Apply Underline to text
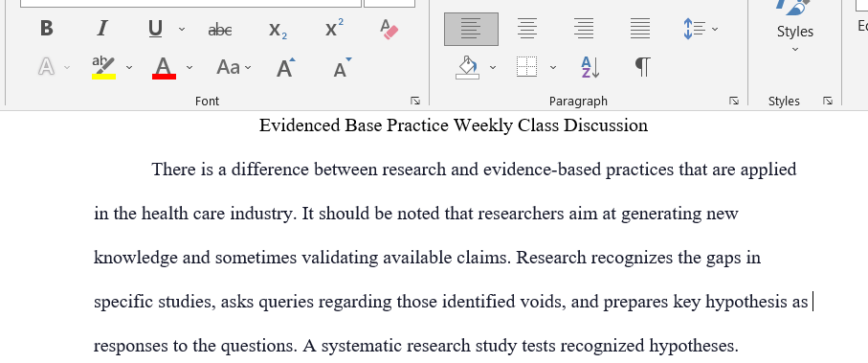The height and width of the screenshot is (363, 868). point(156,29)
